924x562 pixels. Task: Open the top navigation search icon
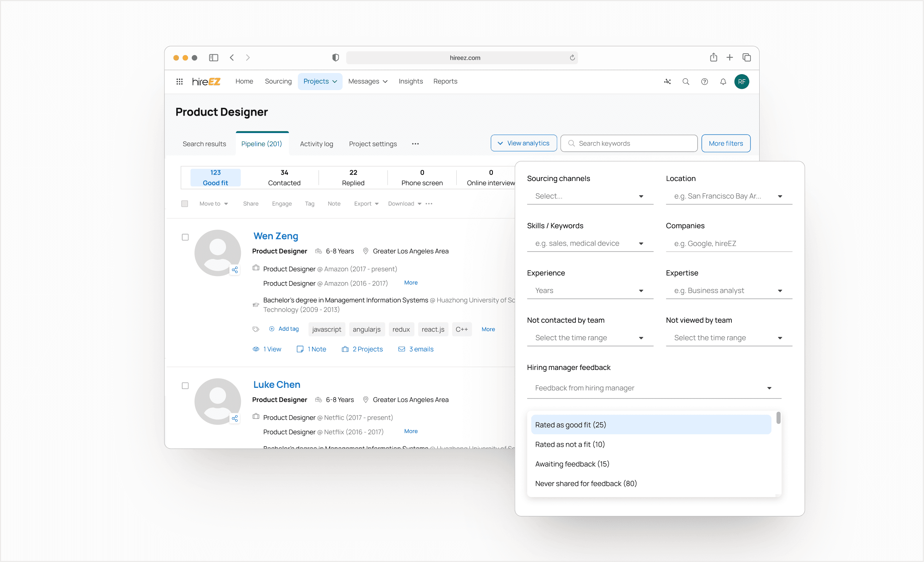[x=686, y=81]
